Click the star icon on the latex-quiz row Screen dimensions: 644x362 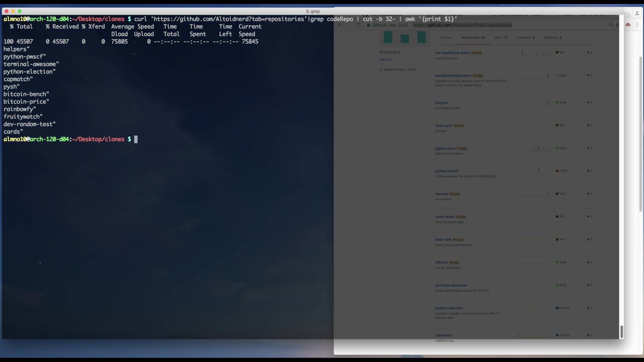[588, 125]
